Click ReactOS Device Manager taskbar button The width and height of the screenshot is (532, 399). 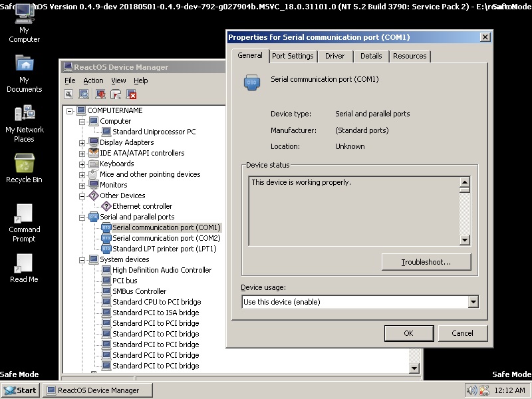tap(98, 390)
